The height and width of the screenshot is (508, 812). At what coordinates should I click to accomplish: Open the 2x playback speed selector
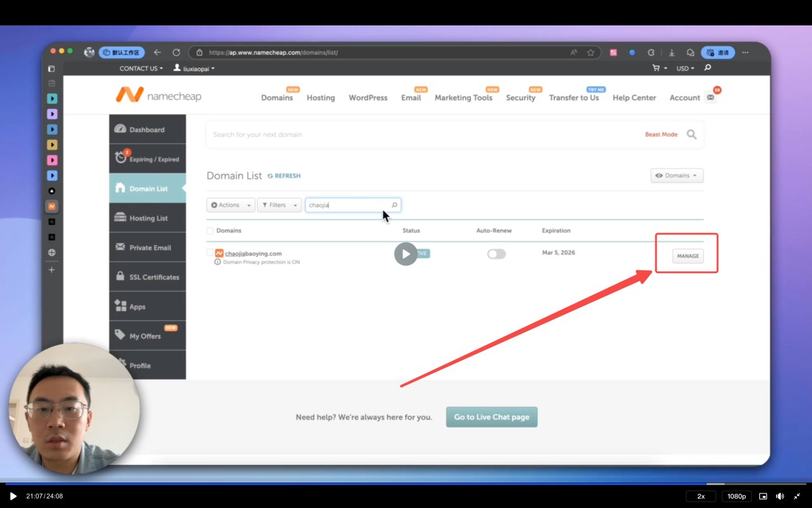point(701,496)
